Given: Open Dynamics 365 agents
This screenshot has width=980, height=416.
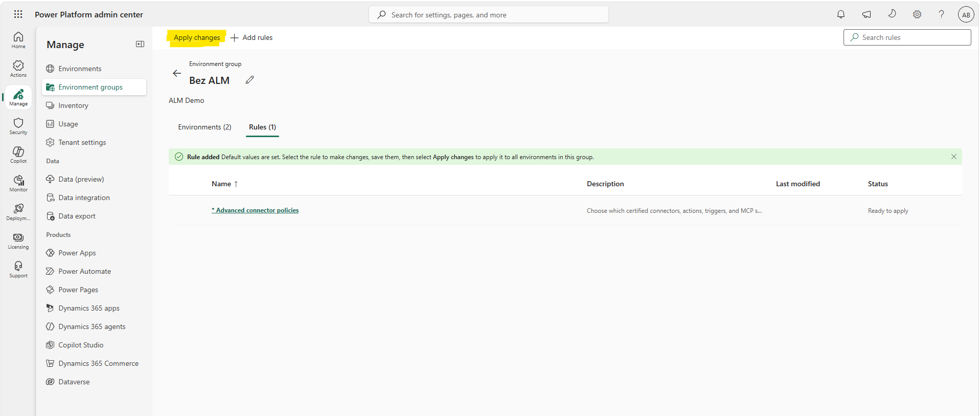Looking at the screenshot, I should pos(94,326).
